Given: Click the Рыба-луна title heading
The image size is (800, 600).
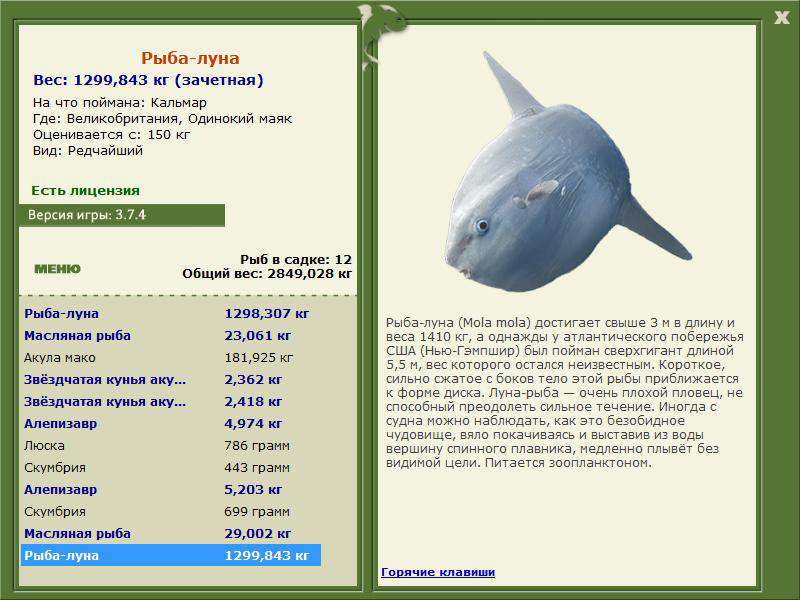Looking at the screenshot, I should [190, 58].
